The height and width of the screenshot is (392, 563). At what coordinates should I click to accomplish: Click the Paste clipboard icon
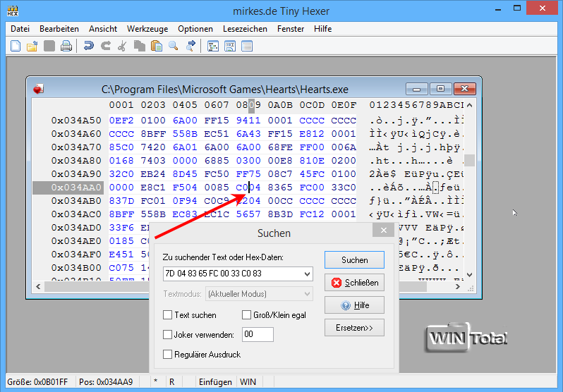pyautogui.click(x=156, y=46)
